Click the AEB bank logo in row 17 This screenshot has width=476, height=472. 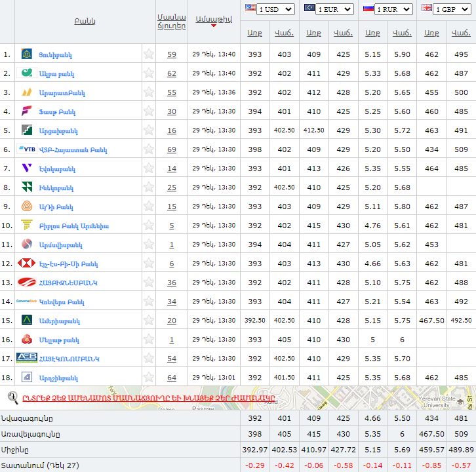tap(27, 358)
